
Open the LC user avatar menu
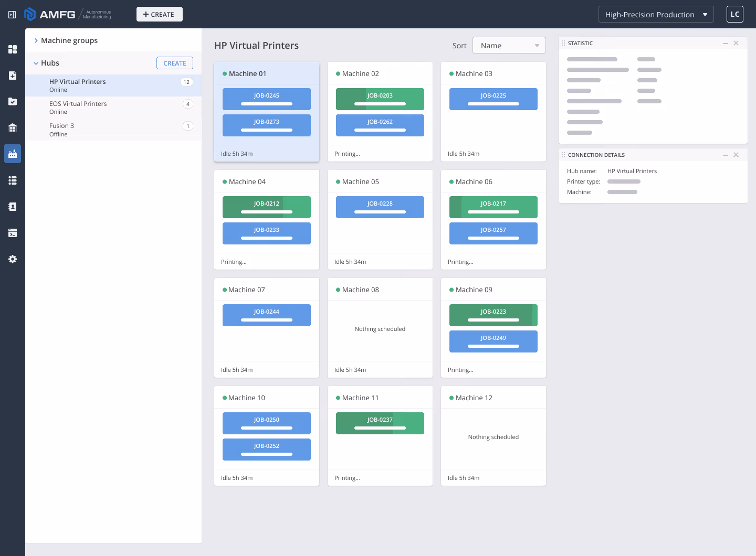(735, 14)
